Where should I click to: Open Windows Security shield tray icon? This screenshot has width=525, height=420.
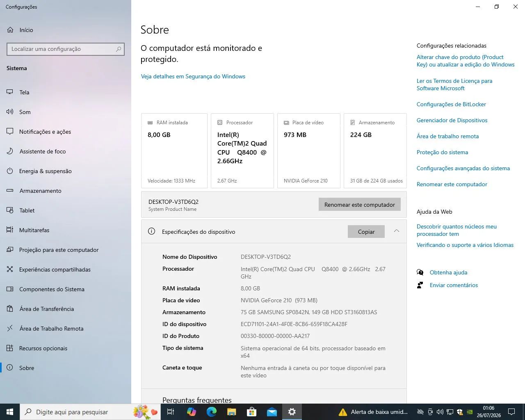pos(460,412)
